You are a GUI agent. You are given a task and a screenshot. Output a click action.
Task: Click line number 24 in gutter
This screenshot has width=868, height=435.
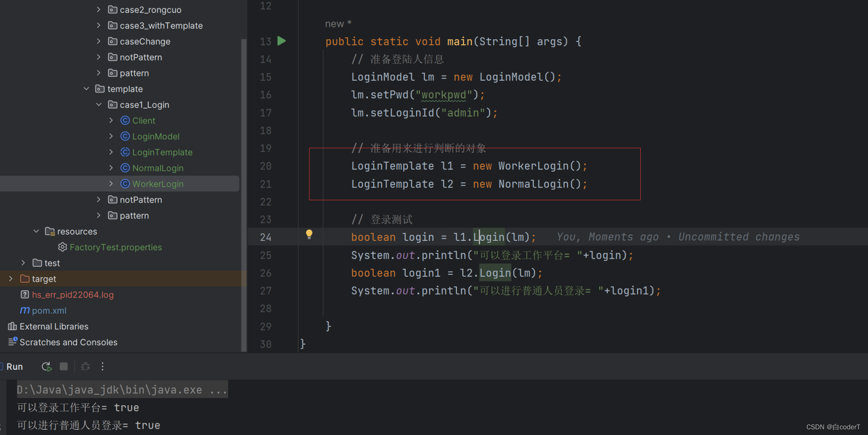(x=266, y=237)
